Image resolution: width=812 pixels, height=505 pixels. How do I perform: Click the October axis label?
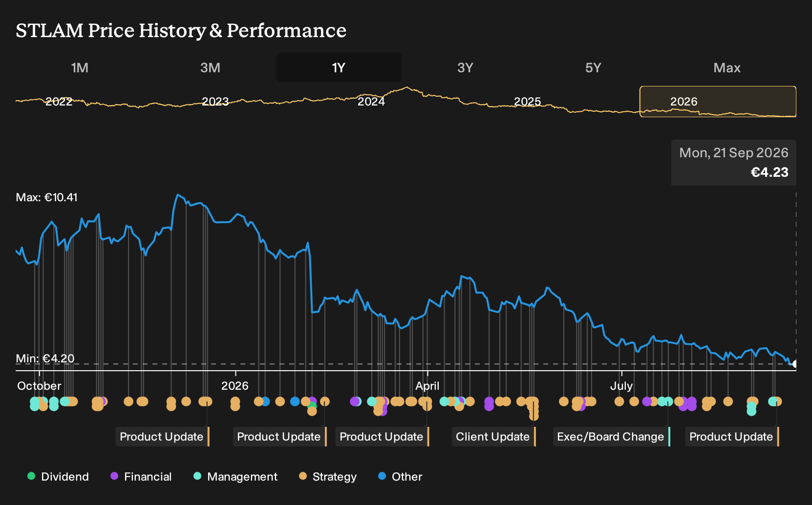39,386
